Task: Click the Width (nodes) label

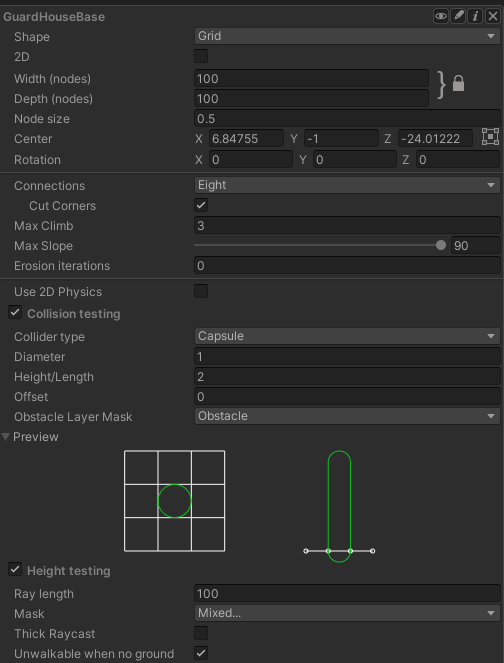Action: pos(52,79)
